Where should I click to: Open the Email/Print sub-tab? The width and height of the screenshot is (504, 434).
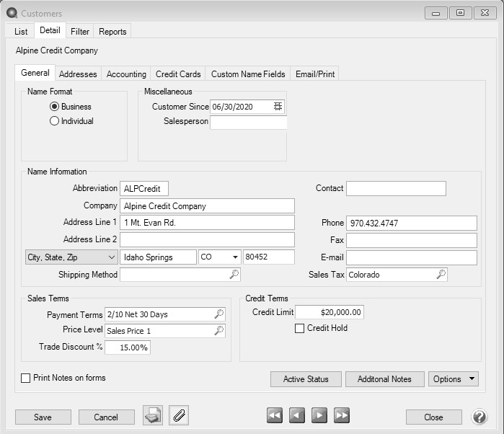click(315, 74)
